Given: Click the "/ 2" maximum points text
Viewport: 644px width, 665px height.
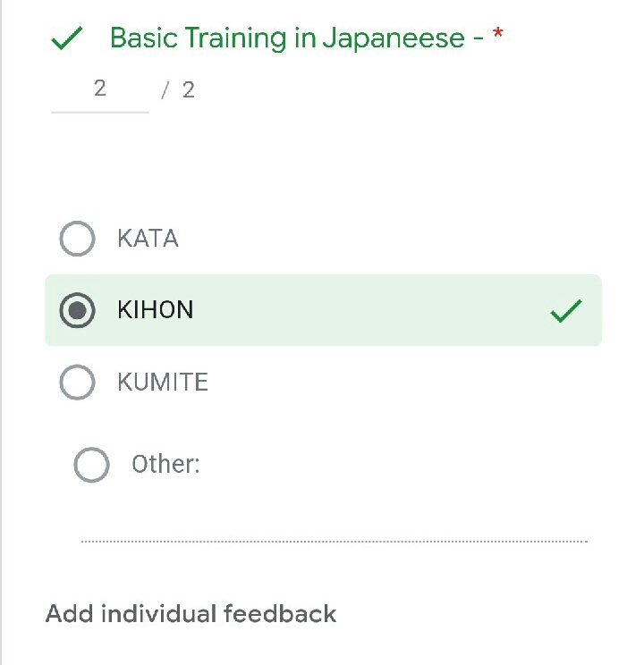Looking at the screenshot, I should coord(179,90).
